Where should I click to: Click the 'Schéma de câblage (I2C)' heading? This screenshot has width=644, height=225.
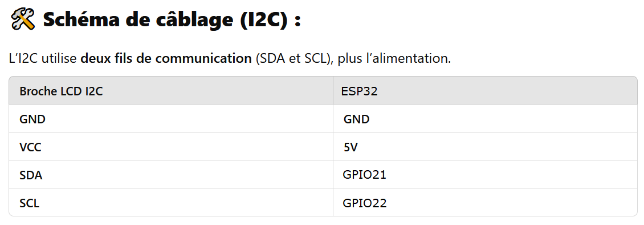[172, 20]
